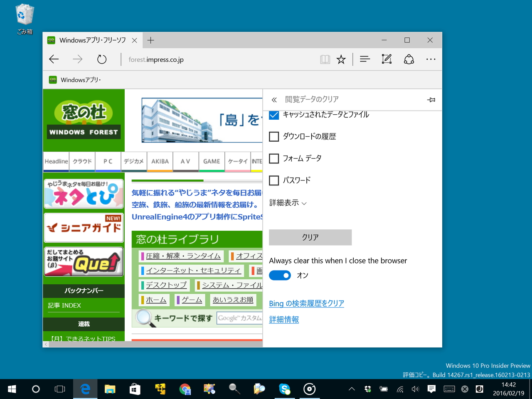Refresh the current page

pos(101,59)
